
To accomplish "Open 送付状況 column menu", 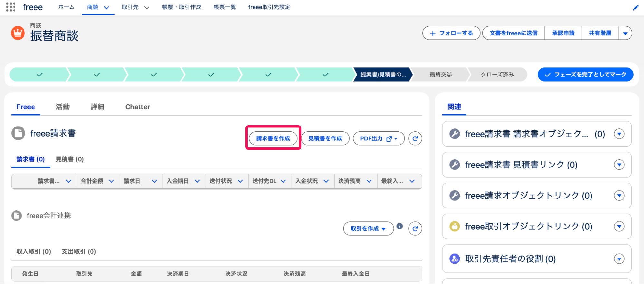I will [x=240, y=181].
